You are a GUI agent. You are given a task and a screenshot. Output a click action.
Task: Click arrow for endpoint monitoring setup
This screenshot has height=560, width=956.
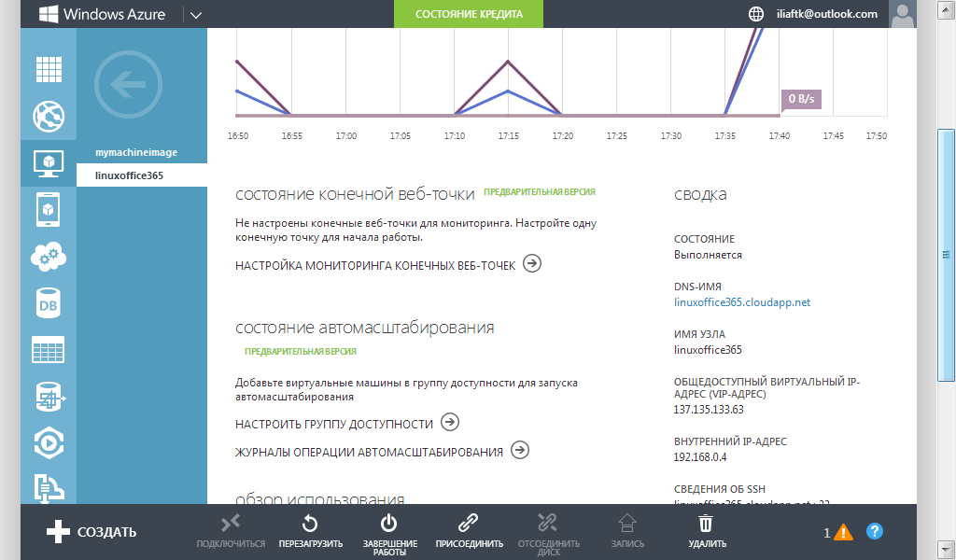click(532, 263)
